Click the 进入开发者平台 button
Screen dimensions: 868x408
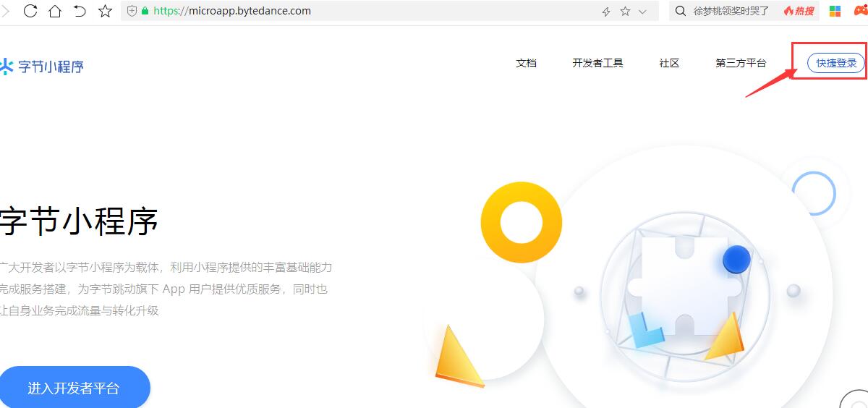(74, 388)
